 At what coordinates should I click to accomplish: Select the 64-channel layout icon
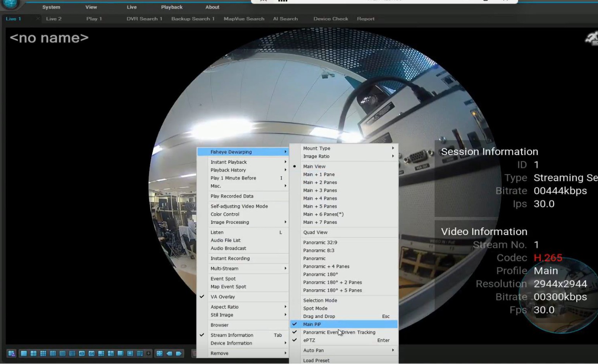point(91,354)
